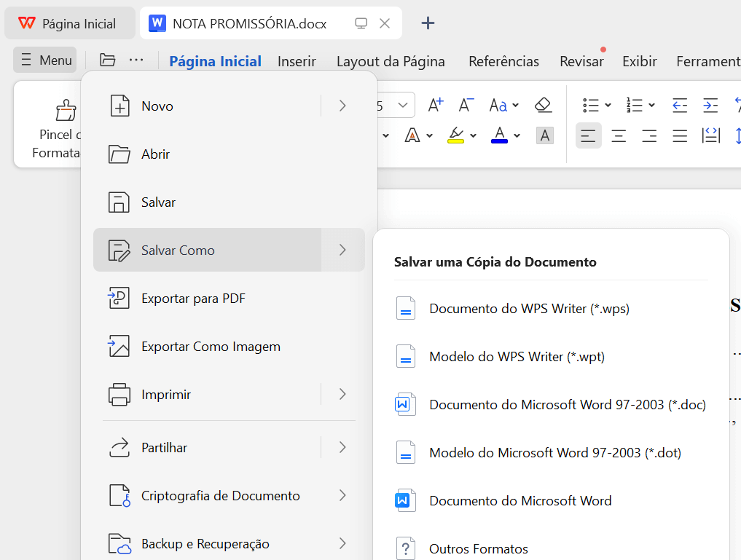Insert a numbered list

point(634,106)
